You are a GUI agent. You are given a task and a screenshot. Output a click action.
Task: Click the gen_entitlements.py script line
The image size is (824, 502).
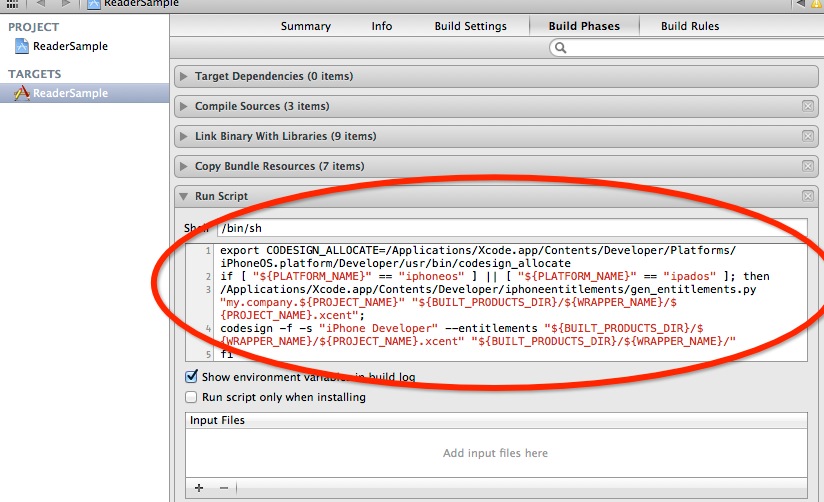coord(488,302)
